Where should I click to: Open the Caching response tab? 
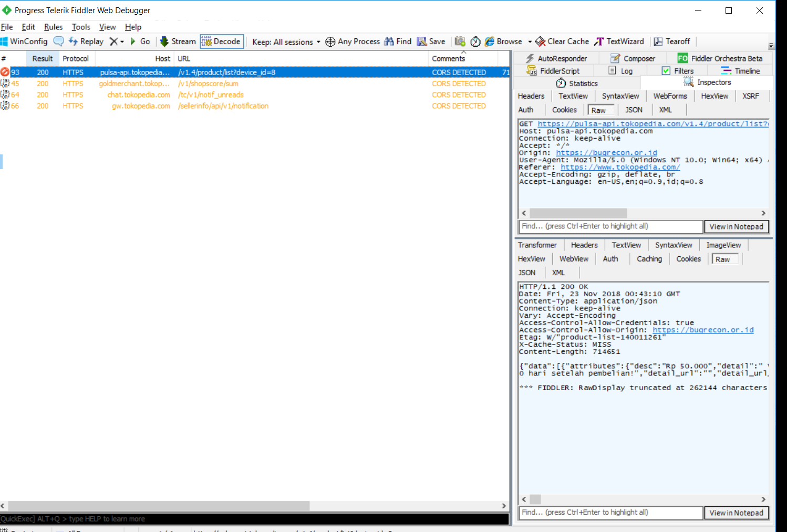pyautogui.click(x=649, y=259)
